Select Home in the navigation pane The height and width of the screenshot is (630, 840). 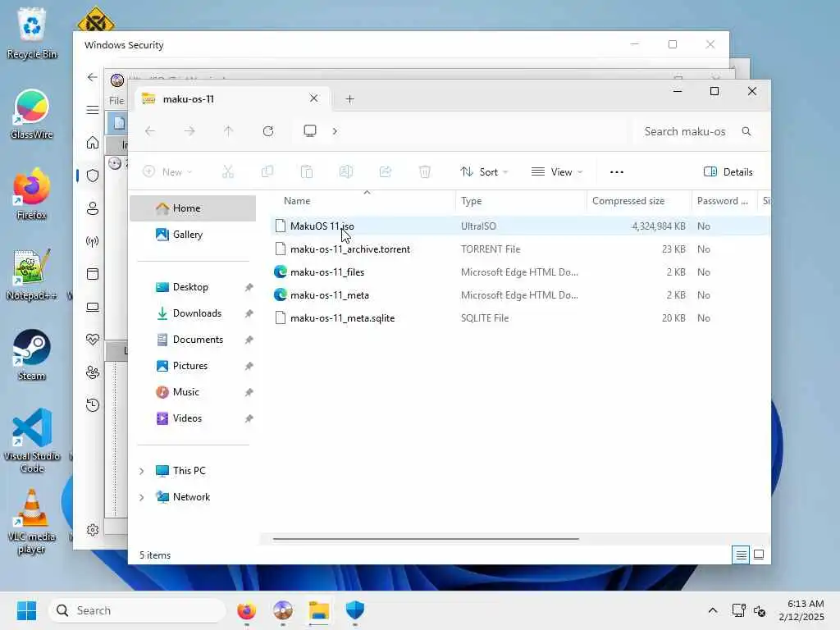193,208
